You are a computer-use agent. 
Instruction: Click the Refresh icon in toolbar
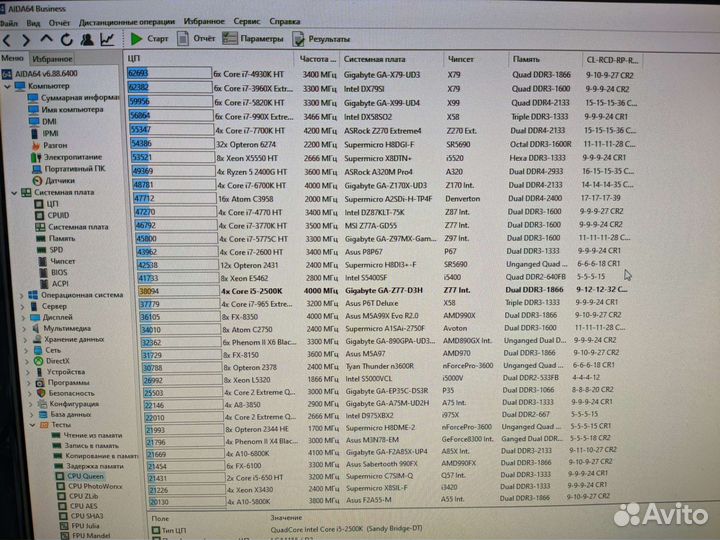[67, 39]
